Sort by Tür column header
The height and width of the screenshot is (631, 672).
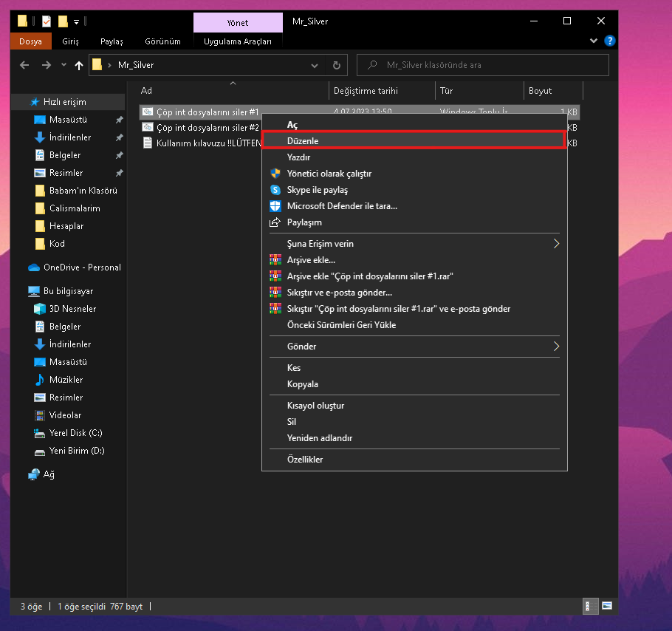pyautogui.click(x=479, y=90)
